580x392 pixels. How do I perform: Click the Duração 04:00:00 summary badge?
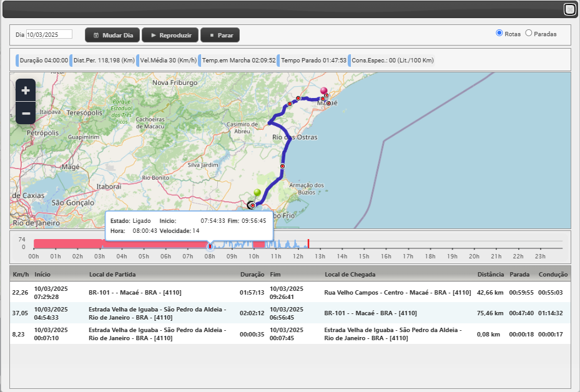[42, 61]
